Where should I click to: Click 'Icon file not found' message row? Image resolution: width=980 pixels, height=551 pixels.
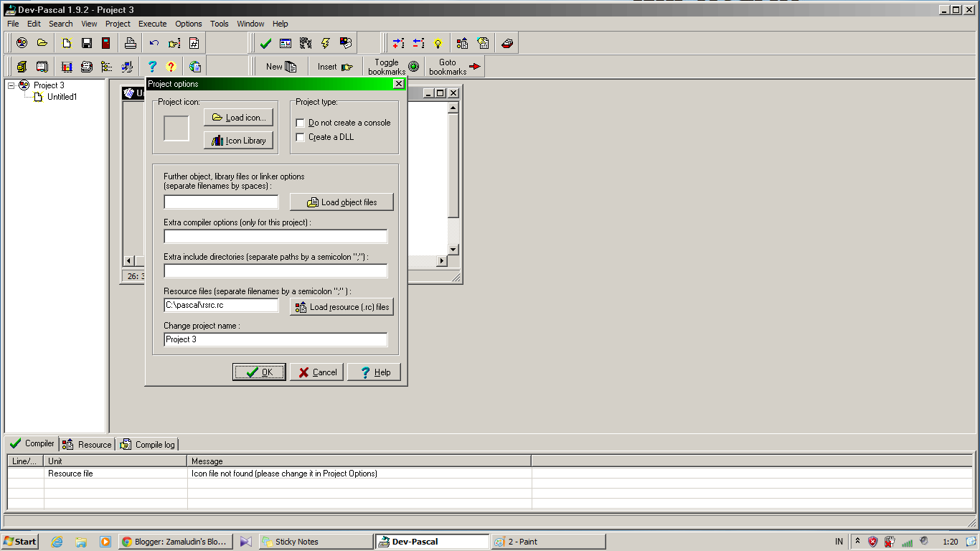point(490,474)
